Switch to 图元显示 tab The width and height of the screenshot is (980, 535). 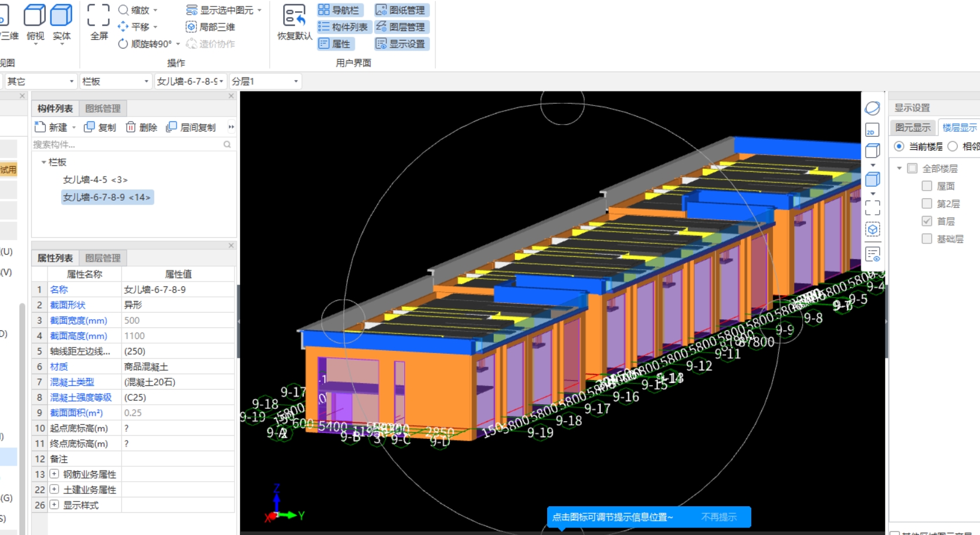[913, 127]
